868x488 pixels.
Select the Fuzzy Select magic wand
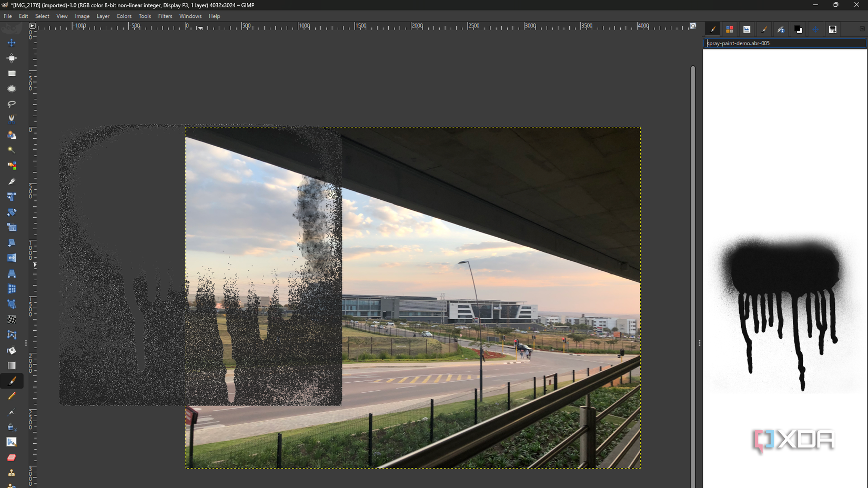pyautogui.click(x=12, y=150)
